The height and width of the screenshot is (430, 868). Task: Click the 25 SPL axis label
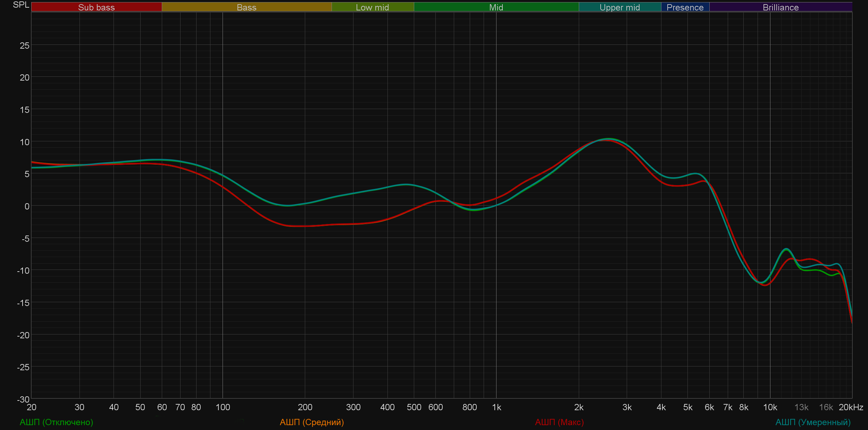(25, 46)
